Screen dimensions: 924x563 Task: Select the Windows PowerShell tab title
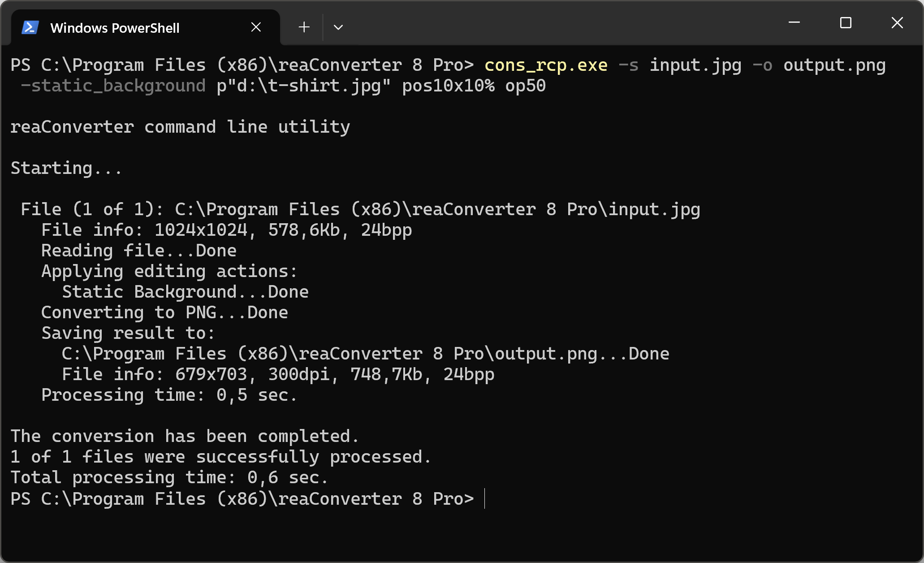[115, 28]
